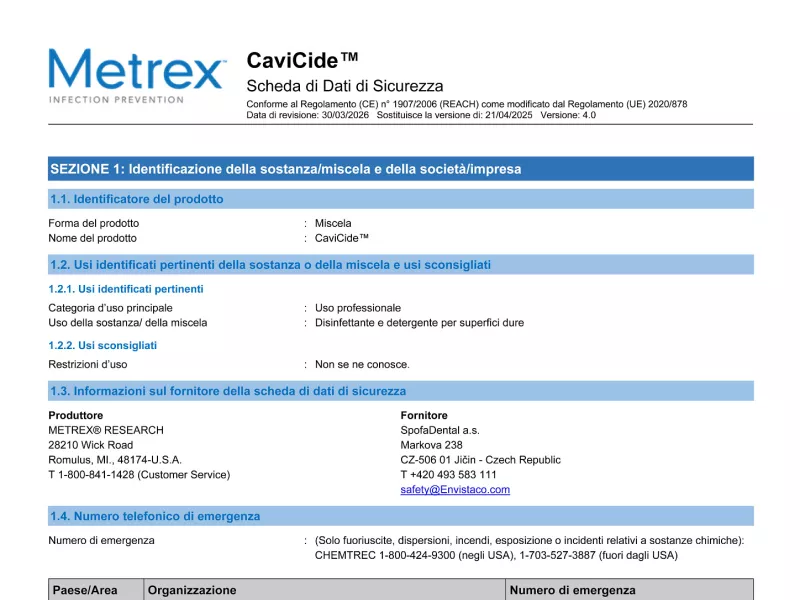Click the SEZIONE 1 section header

click(x=401, y=169)
